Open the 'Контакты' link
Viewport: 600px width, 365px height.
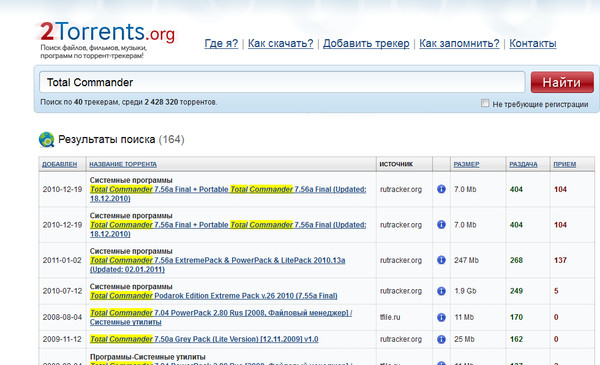click(x=533, y=44)
